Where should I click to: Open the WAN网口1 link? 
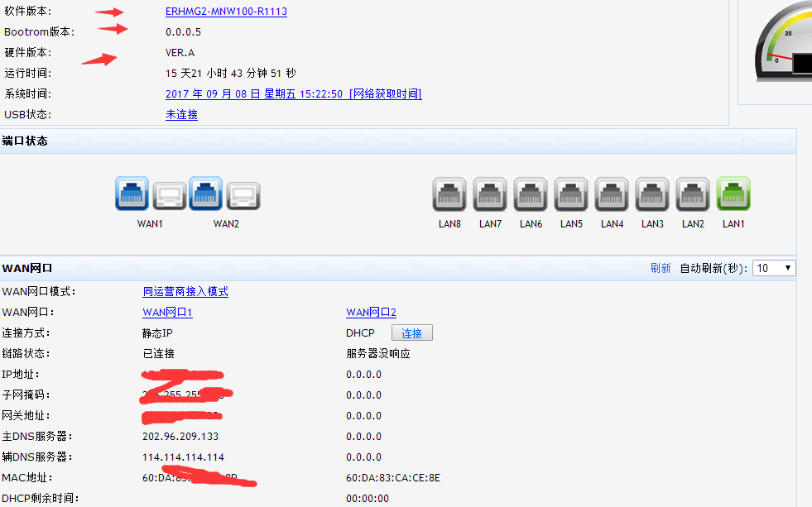(167, 313)
